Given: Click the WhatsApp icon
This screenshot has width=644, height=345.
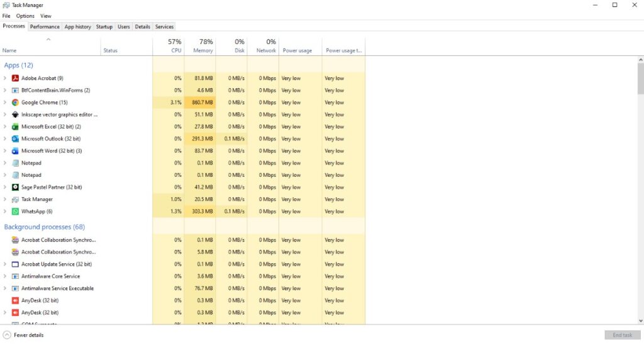Looking at the screenshot, I should [15, 212].
